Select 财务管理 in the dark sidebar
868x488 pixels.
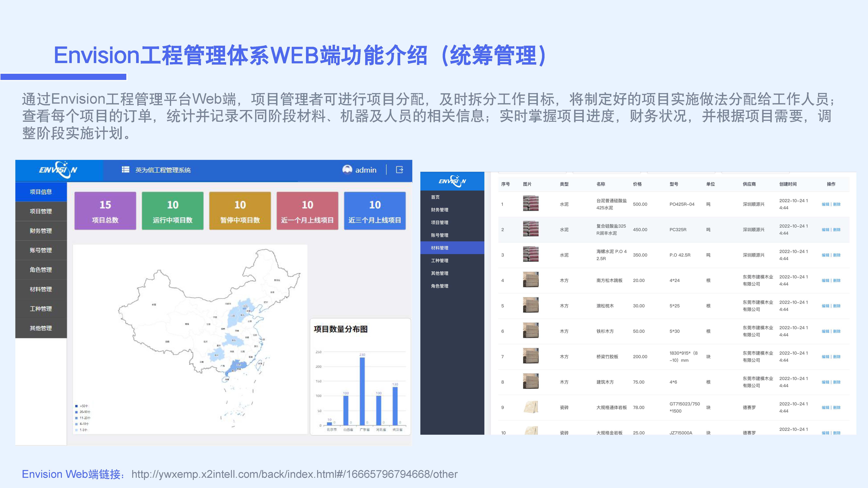[452, 210]
